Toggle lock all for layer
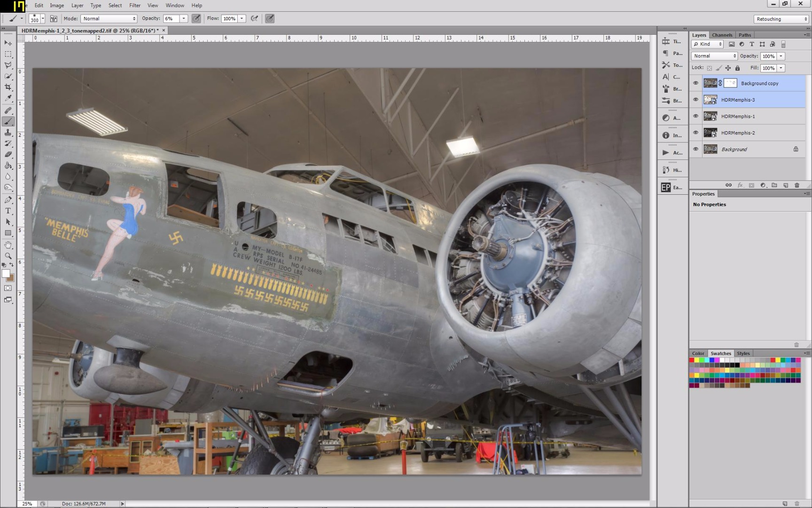 (737, 68)
